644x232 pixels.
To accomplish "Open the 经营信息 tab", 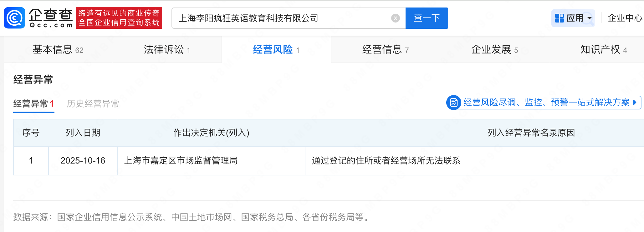I will tap(385, 50).
